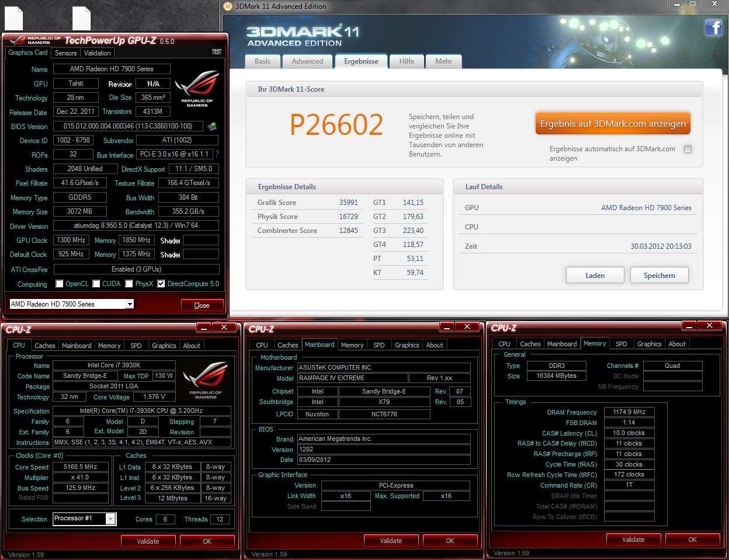The height and width of the screenshot is (560, 729).
Task: Click the Core Speed value 5160.5 MHz
Action: coord(80,467)
